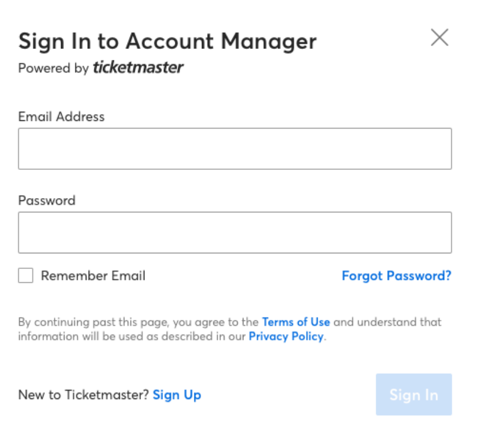Click the 'and understand that' phrase
Viewport: 481px width, 448px height.
point(388,322)
